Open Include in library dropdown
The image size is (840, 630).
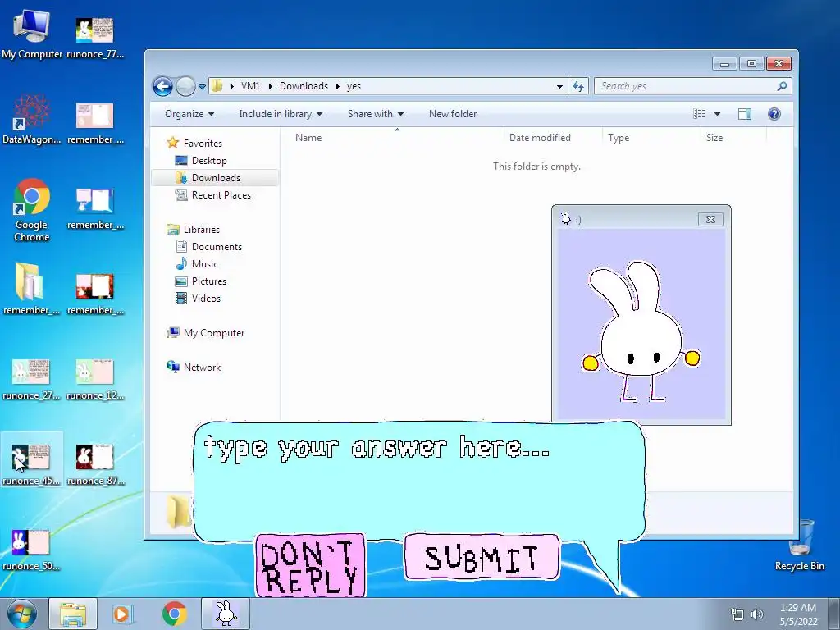pos(281,114)
